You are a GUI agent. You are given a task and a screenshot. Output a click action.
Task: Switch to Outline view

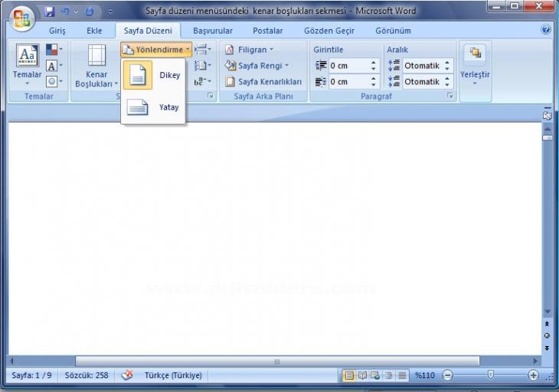pos(388,375)
